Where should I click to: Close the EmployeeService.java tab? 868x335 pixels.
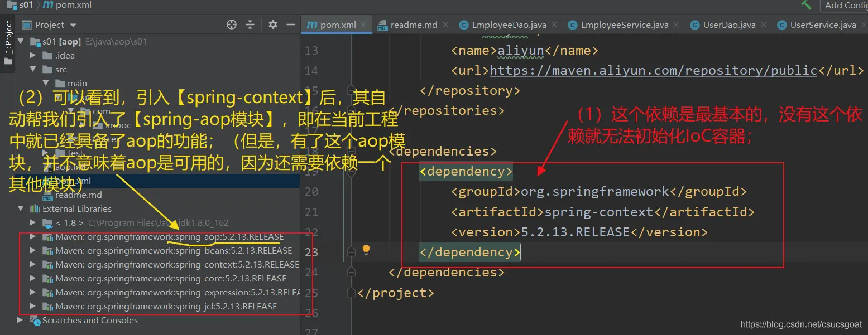coord(677,25)
